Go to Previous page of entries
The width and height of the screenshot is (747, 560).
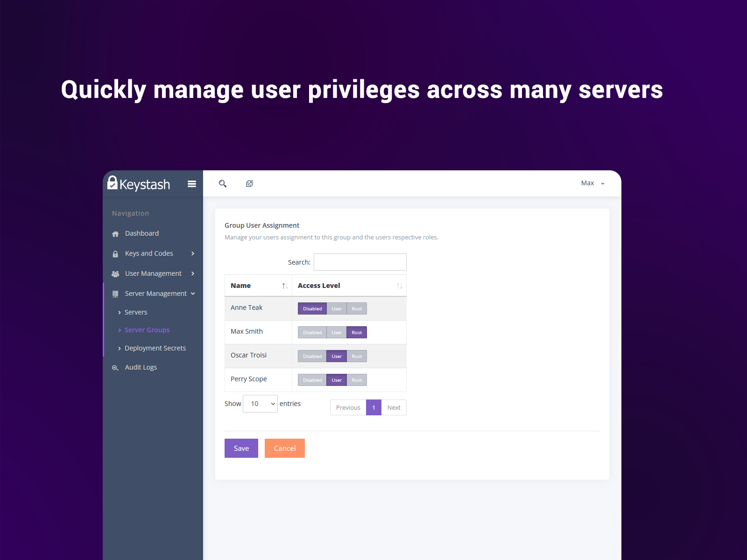(348, 407)
